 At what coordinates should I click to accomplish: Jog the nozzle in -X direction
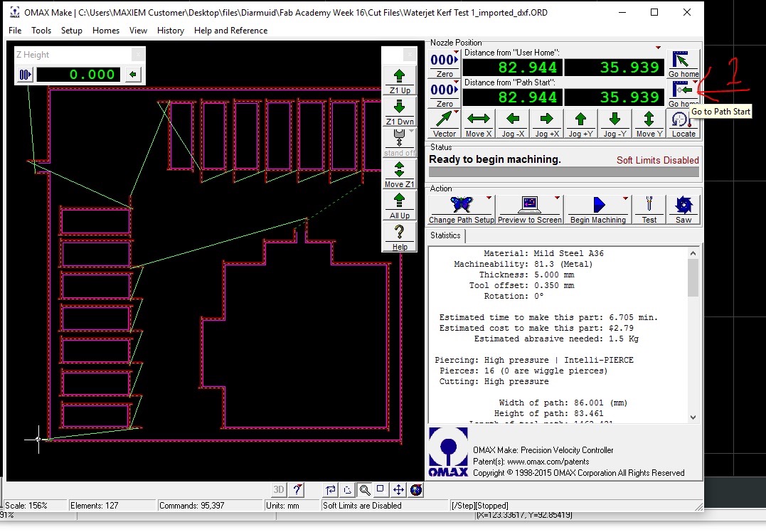point(513,124)
